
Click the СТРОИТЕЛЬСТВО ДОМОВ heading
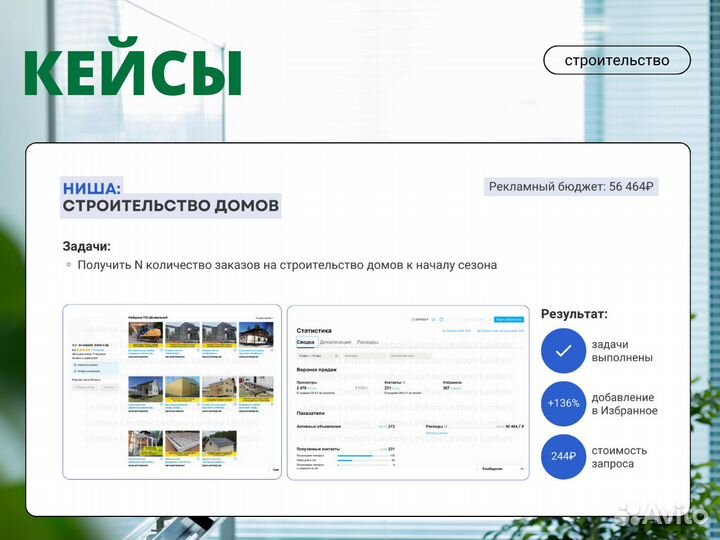click(171, 205)
